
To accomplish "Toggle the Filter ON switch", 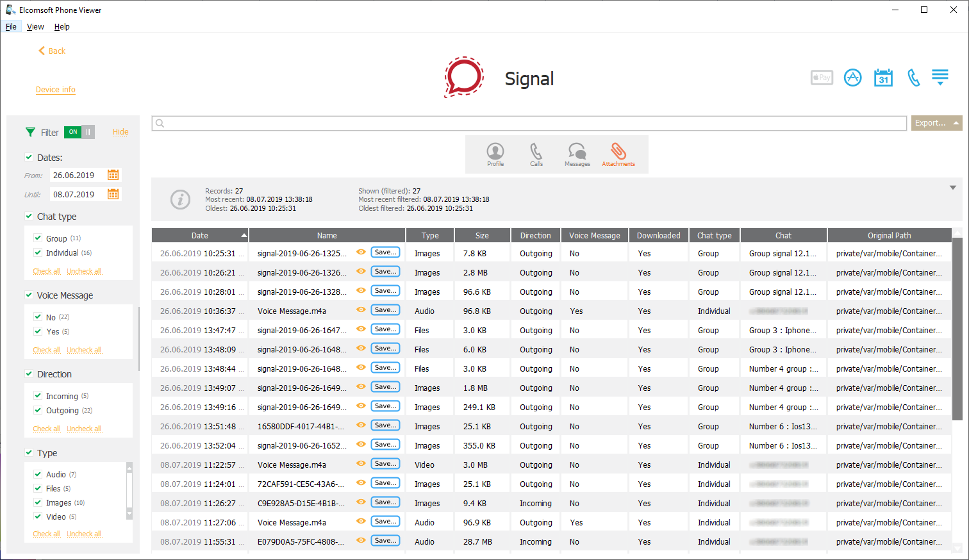I will 79,132.
